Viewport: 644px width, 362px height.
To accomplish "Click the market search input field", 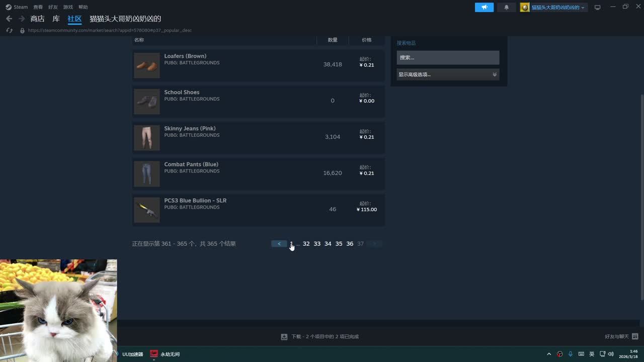I will pos(447,57).
